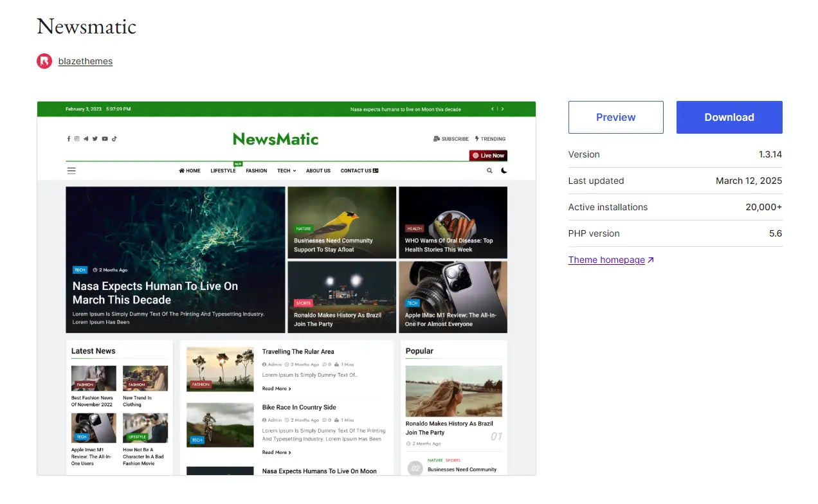
Task: Select the Lifestyle menu item
Action: pyautogui.click(x=223, y=171)
